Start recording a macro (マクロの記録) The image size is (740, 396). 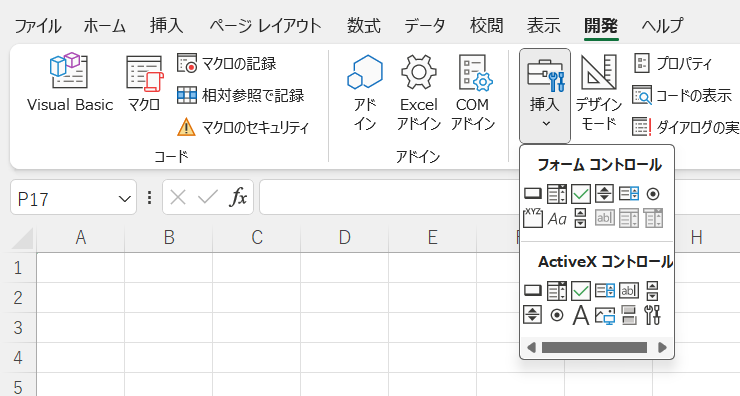[x=227, y=63]
